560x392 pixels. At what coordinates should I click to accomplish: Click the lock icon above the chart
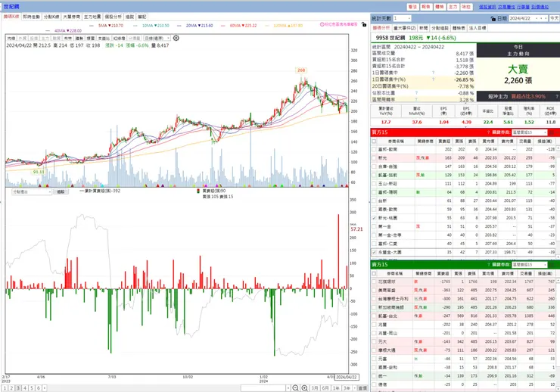pos(363,25)
